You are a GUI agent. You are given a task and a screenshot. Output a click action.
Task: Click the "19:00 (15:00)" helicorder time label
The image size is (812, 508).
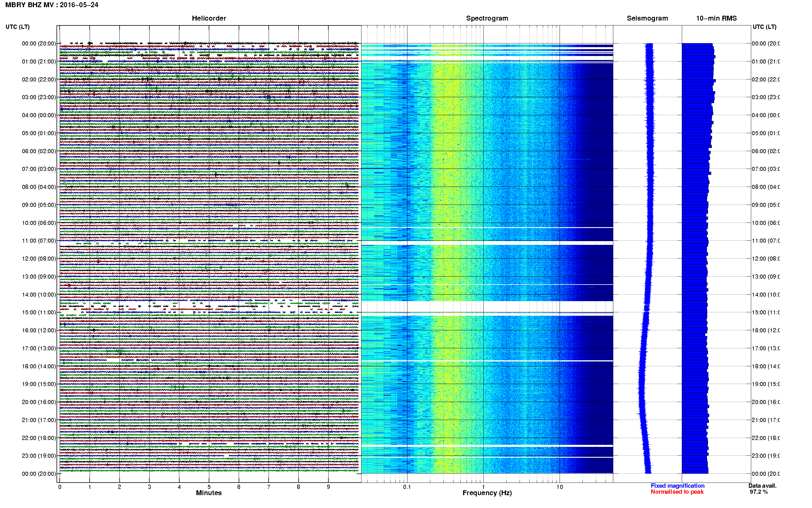39,384
